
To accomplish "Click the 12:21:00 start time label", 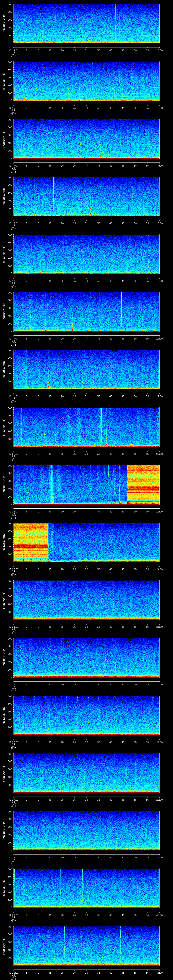I will point(13,454).
